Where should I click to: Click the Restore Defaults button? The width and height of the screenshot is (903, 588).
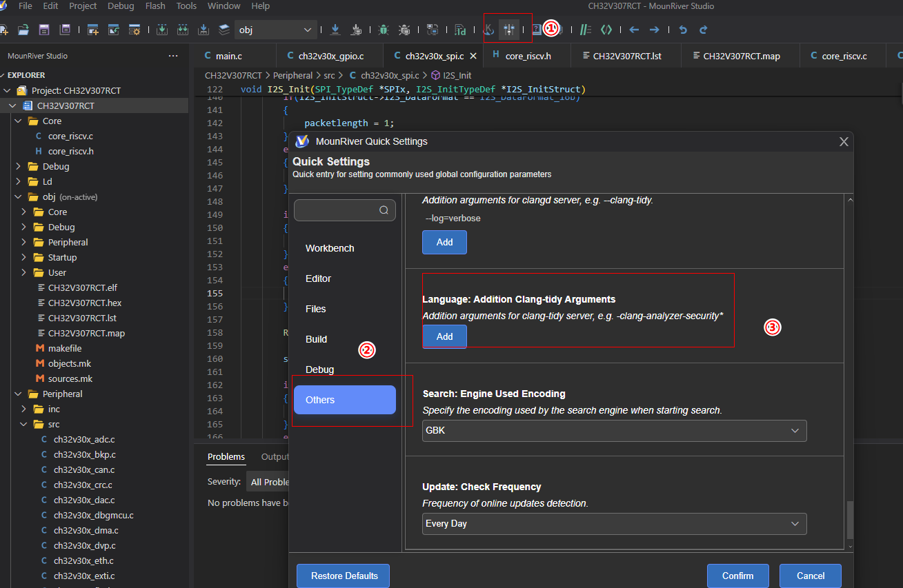pyautogui.click(x=343, y=576)
